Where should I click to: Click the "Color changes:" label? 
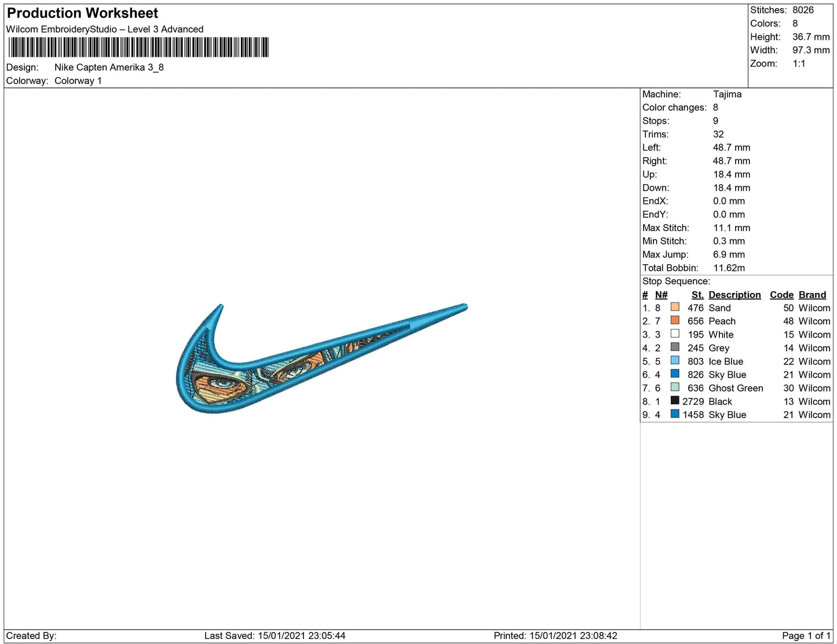674,108
